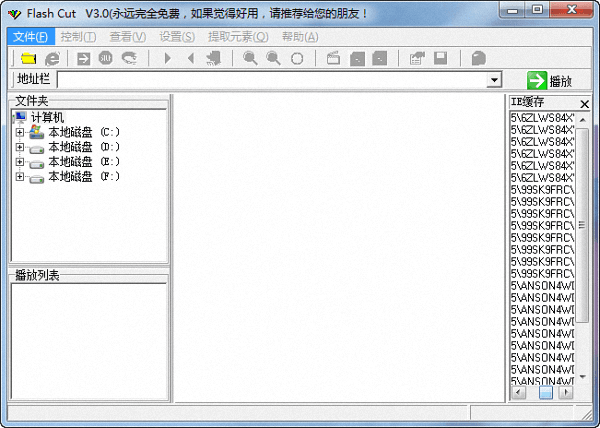Click the boxed right-arrow toolbar icon
The width and height of the screenshot is (600, 428).
[83, 59]
